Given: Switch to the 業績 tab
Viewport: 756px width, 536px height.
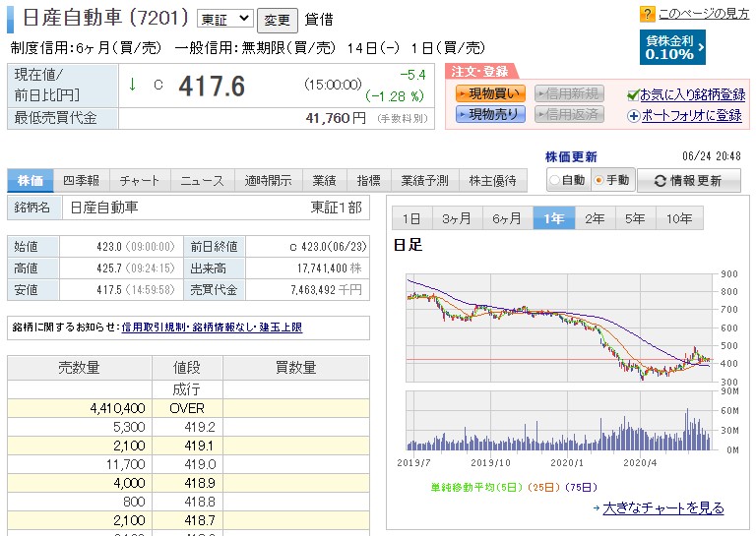Looking at the screenshot, I should tap(324, 181).
